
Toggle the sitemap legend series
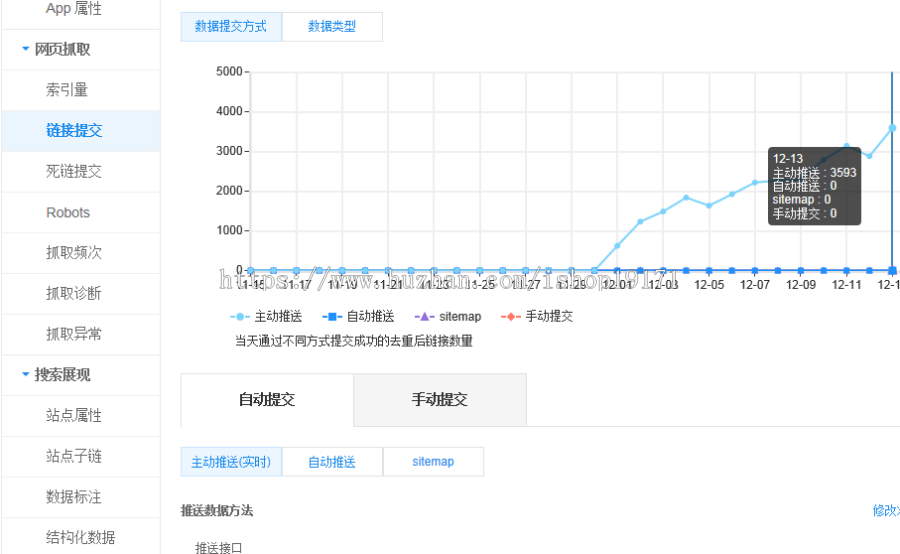click(x=448, y=316)
